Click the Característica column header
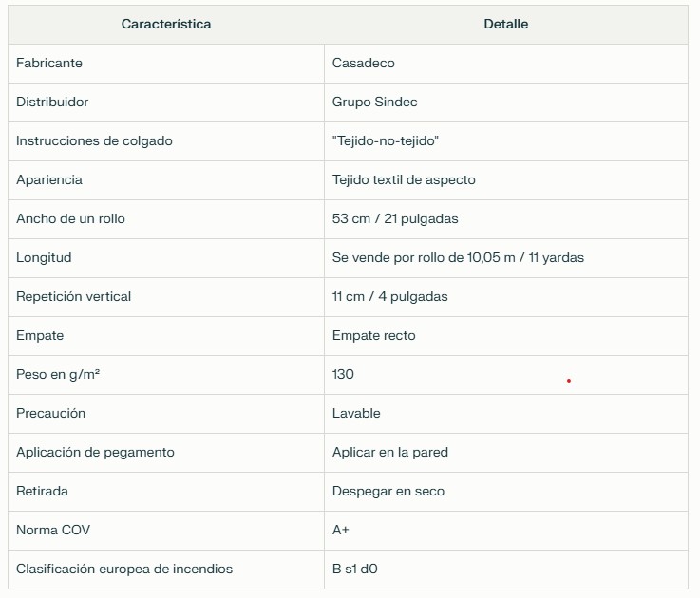 166,24
